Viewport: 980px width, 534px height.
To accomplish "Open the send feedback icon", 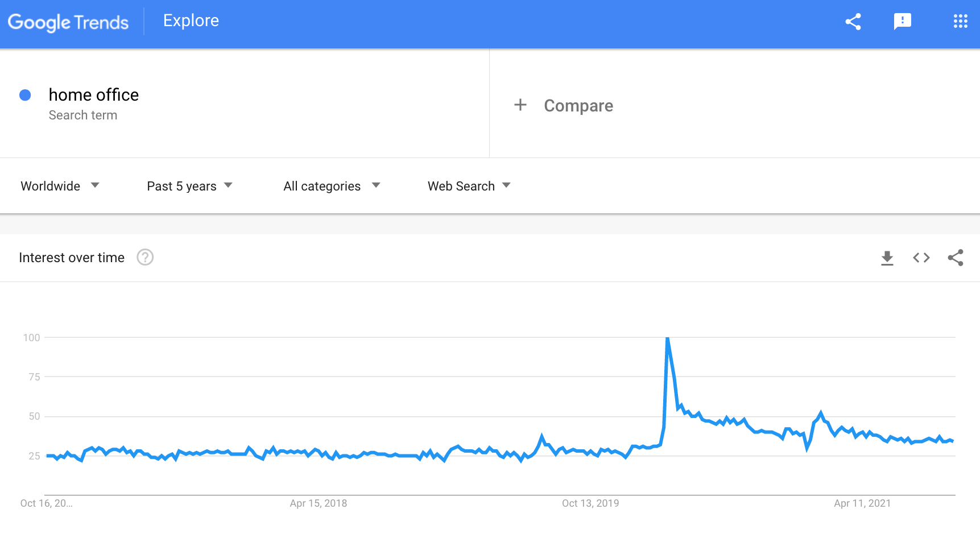I will click(902, 22).
